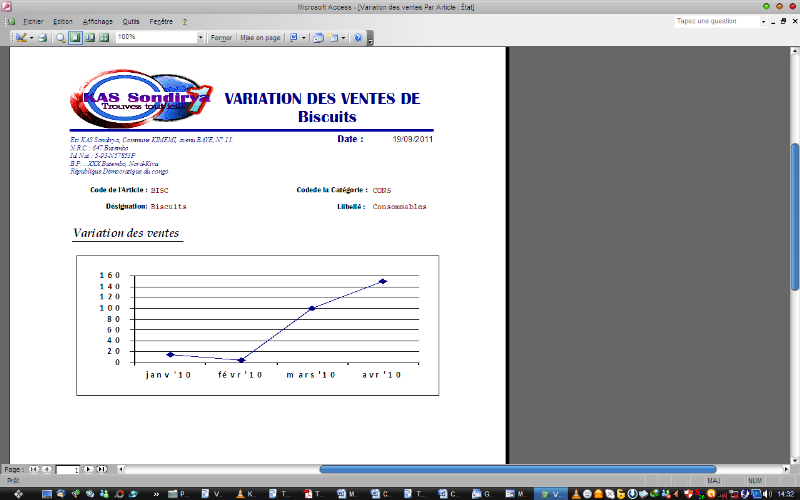The width and height of the screenshot is (800, 500).
Task: Open the zoom percentage dropdown arrow
Action: 200,37
